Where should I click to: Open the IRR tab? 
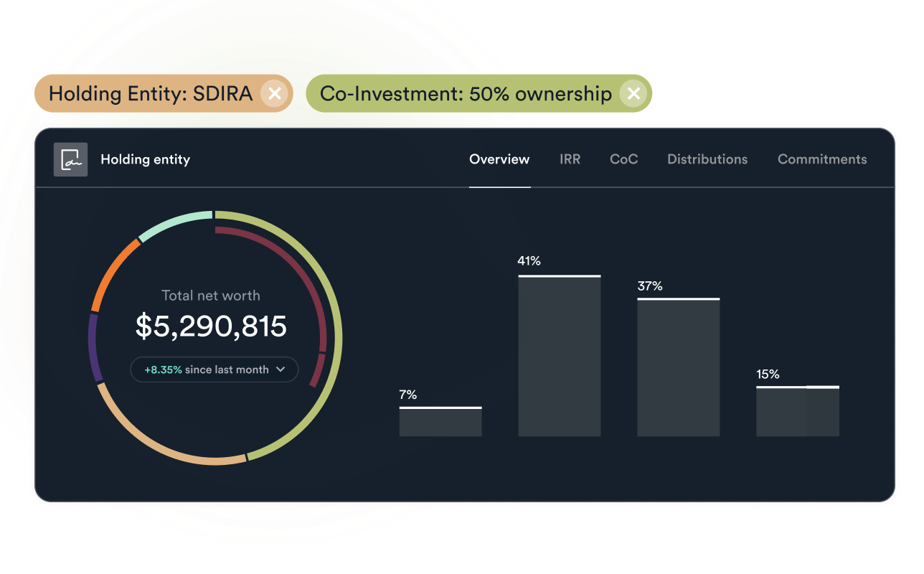[x=570, y=159]
